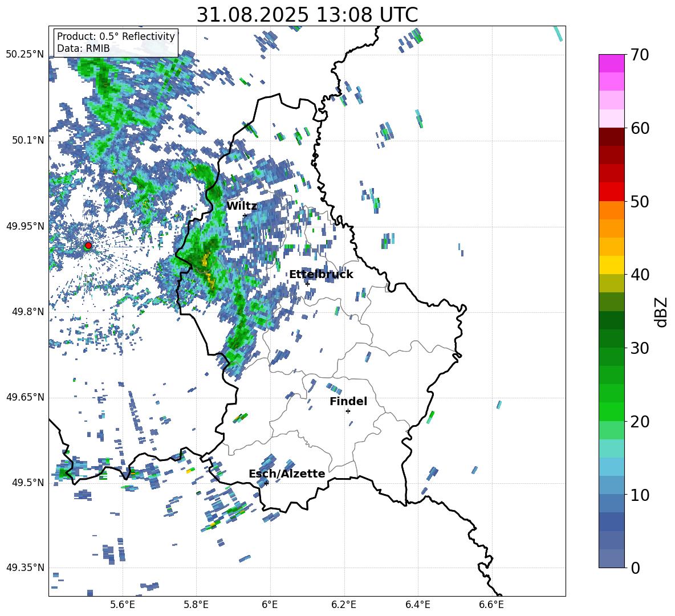This screenshot has height=616, width=675.
Task: Click the 30 tick on colorbar
Action: [x=640, y=348]
